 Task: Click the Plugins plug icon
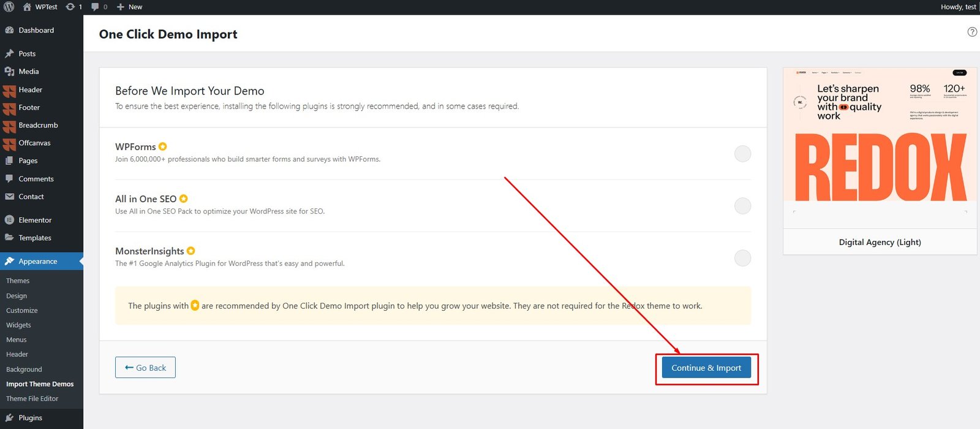(9, 418)
